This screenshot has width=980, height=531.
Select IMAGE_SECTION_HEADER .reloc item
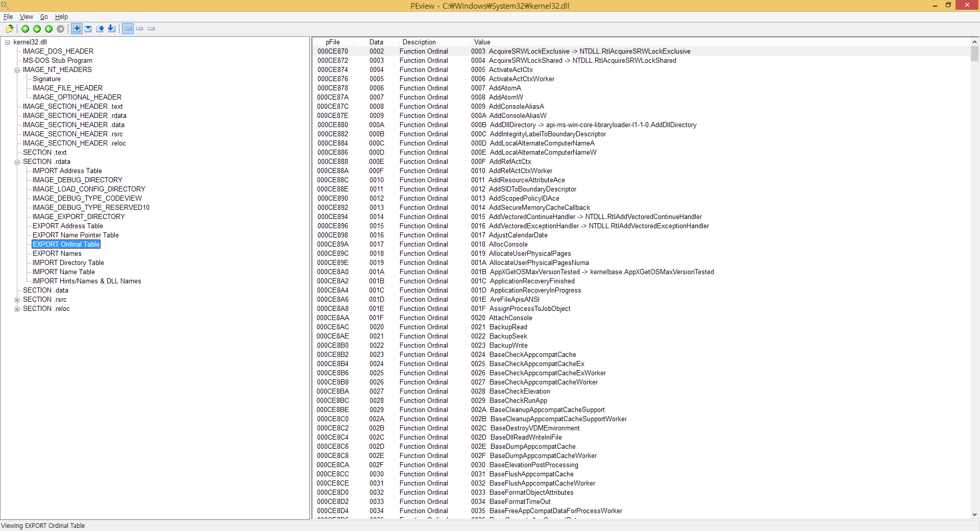point(75,143)
